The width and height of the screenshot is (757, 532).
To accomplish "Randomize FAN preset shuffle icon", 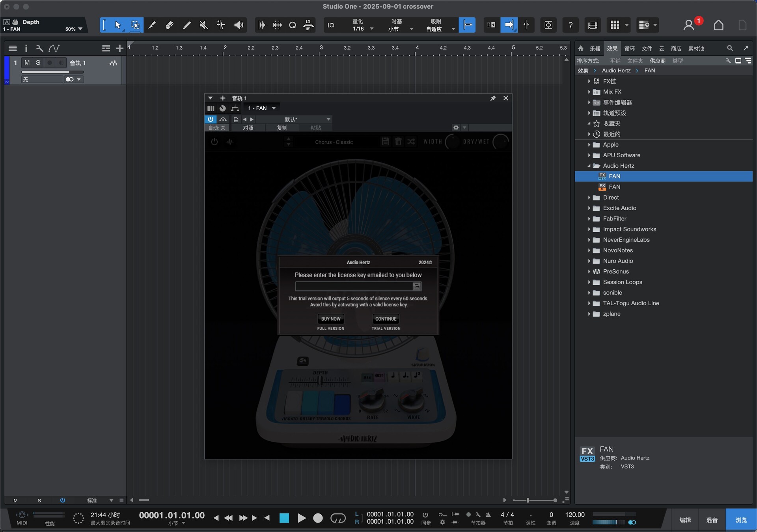I will click(x=411, y=142).
